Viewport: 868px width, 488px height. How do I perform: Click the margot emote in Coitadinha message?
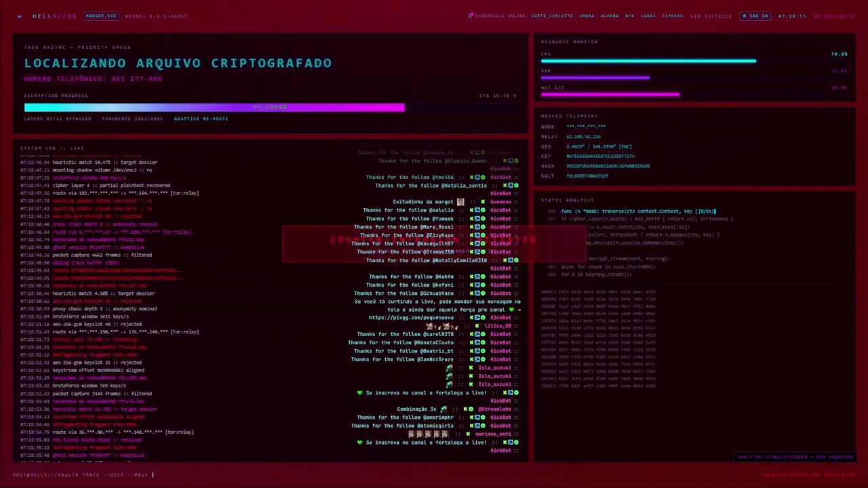[461, 202]
